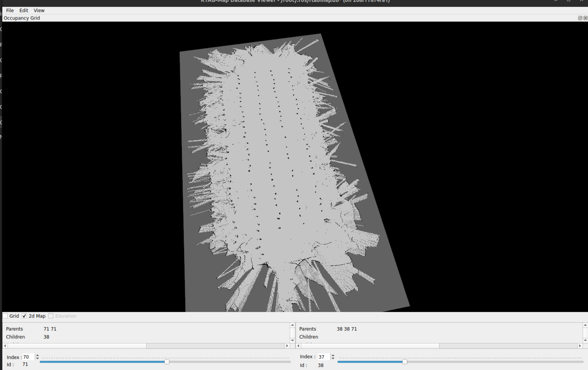Click the right node index slider handle
588x370 pixels.
pyautogui.click(x=405, y=362)
